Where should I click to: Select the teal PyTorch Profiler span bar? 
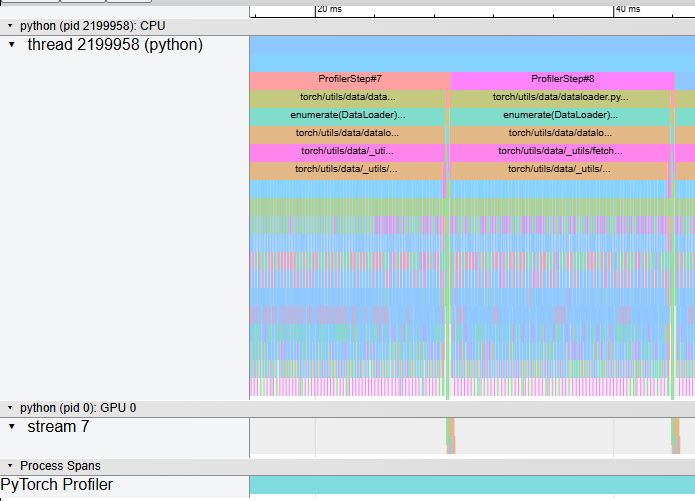click(x=471, y=485)
